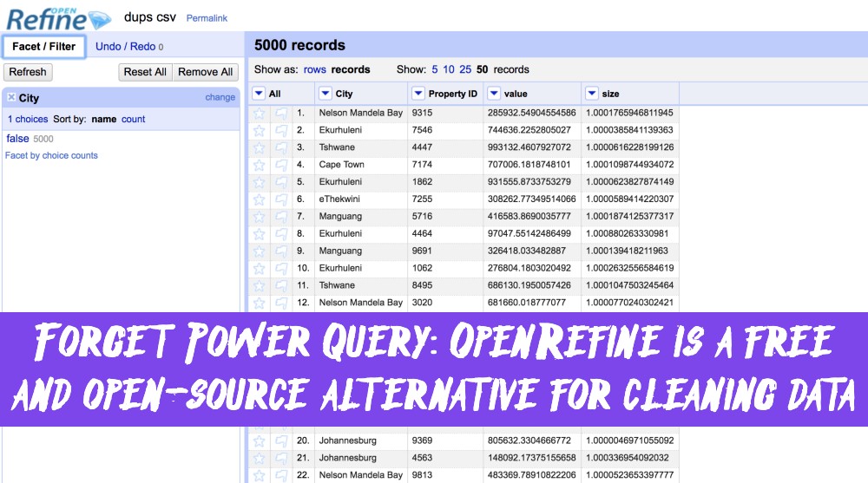Flag row 21 Johannesburg
The width and height of the screenshot is (868, 483).
(281, 458)
